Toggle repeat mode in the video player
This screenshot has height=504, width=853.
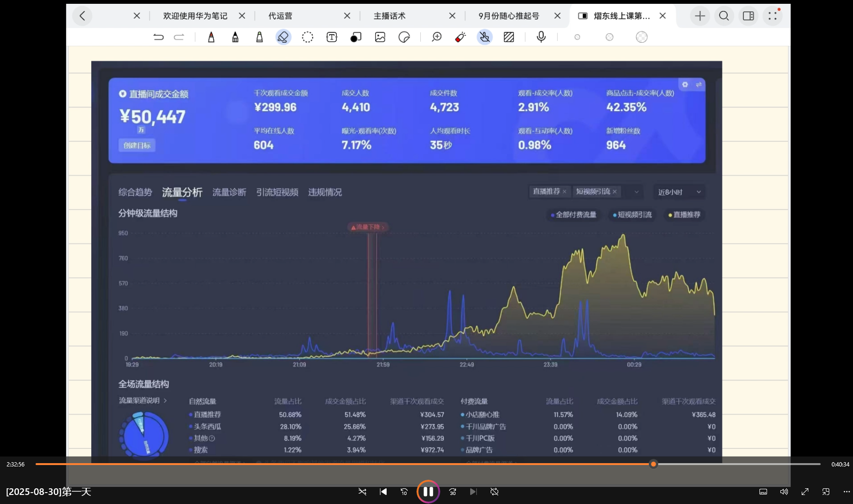pyautogui.click(x=494, y=492)
